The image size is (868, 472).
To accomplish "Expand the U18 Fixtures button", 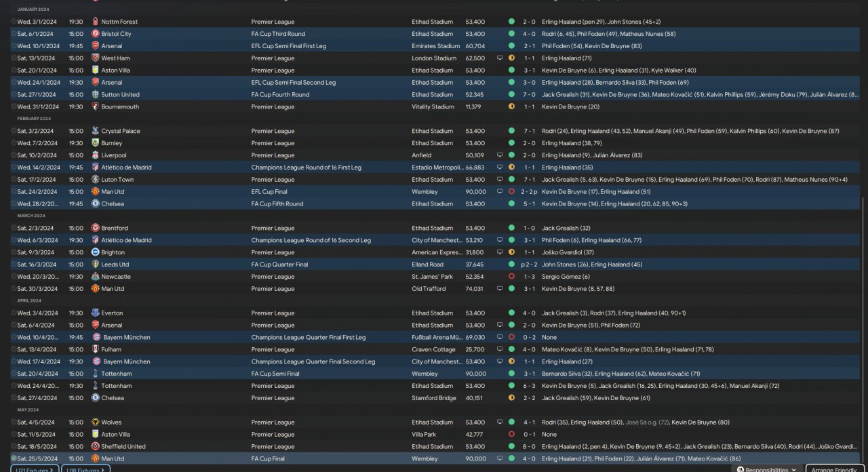I will click(x=85, y=469).
